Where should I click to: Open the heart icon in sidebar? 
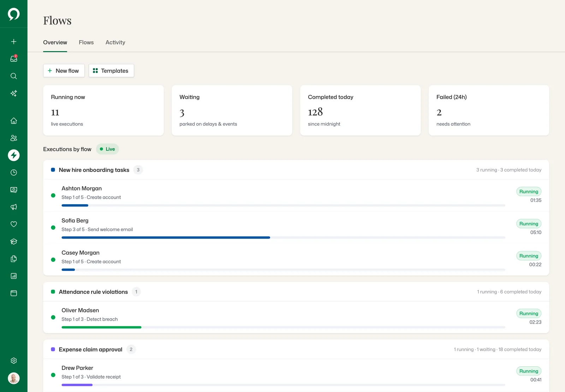coord(14,224)
